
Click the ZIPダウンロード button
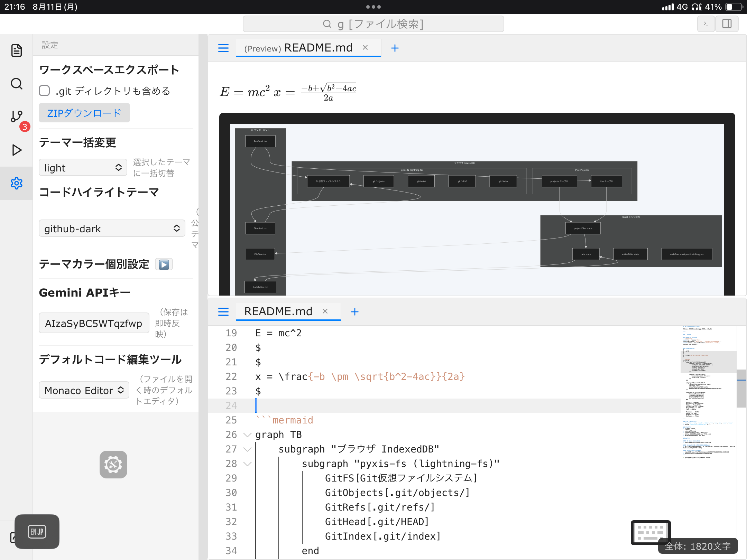click(x=84, y=113)
